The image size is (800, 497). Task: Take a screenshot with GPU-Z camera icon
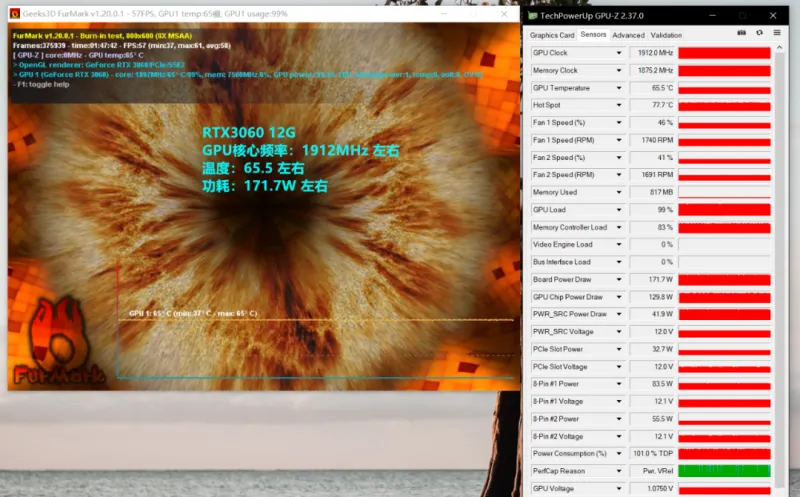point(741,33)
